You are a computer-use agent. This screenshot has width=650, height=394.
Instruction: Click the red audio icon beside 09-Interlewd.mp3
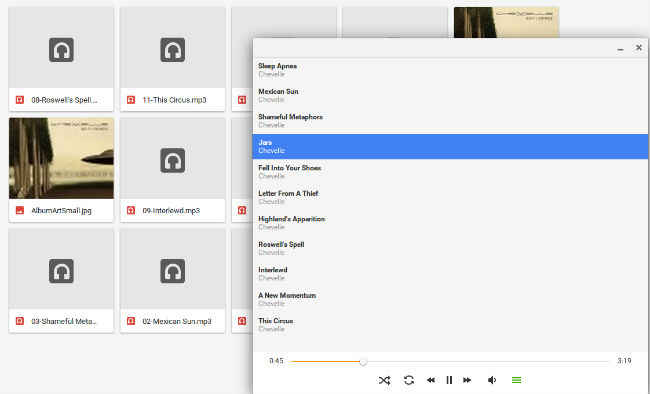coord(131,210)
